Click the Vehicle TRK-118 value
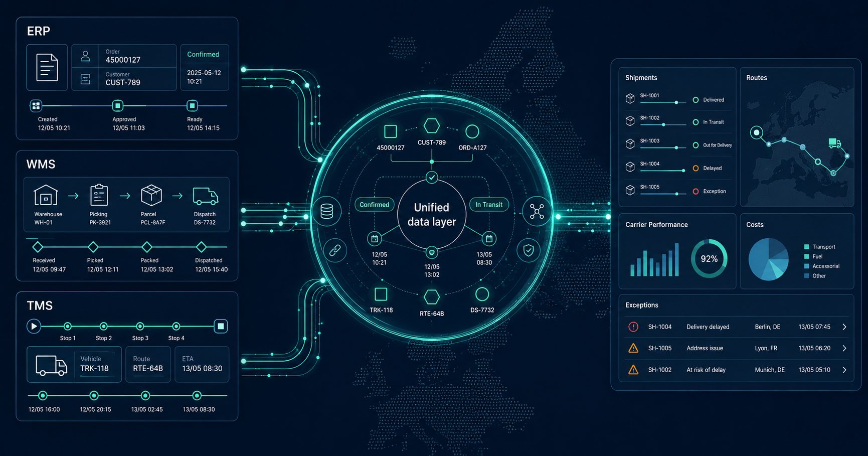The image size is (868, 456). click(94, 368)
